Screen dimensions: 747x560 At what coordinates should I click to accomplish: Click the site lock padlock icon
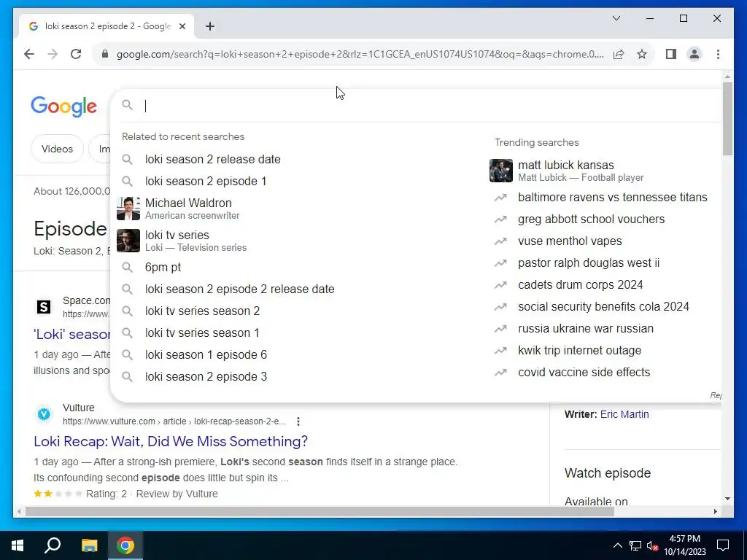coord(105,54)
